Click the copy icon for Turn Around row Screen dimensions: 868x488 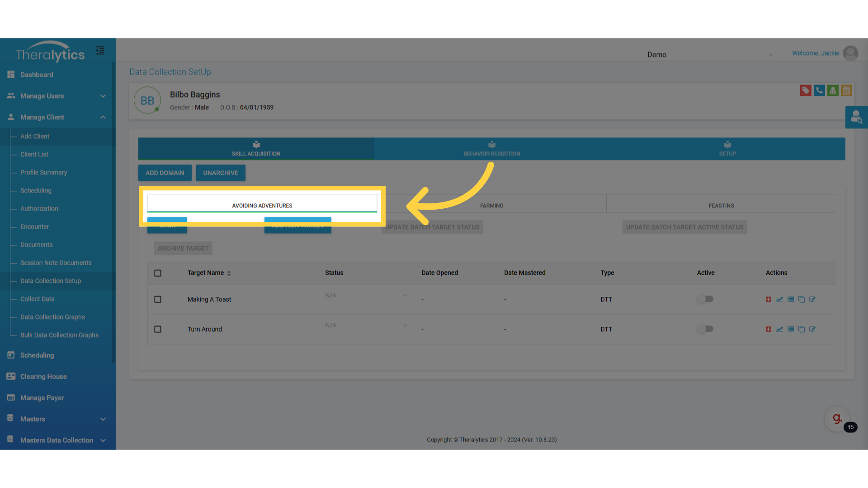[802, 329]
